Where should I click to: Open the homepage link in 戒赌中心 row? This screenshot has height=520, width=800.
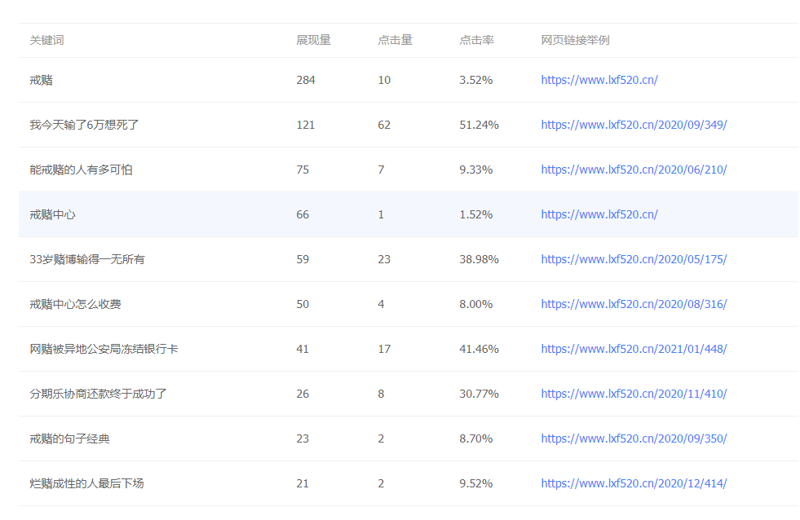click(599, 214)
